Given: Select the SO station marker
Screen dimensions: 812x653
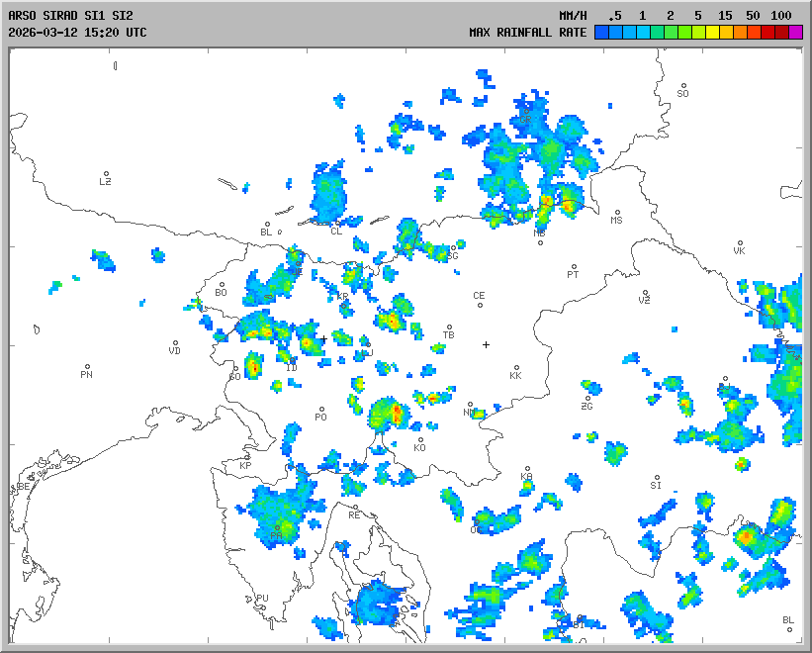Looking at the screenshot, I should tap(683, 85).
